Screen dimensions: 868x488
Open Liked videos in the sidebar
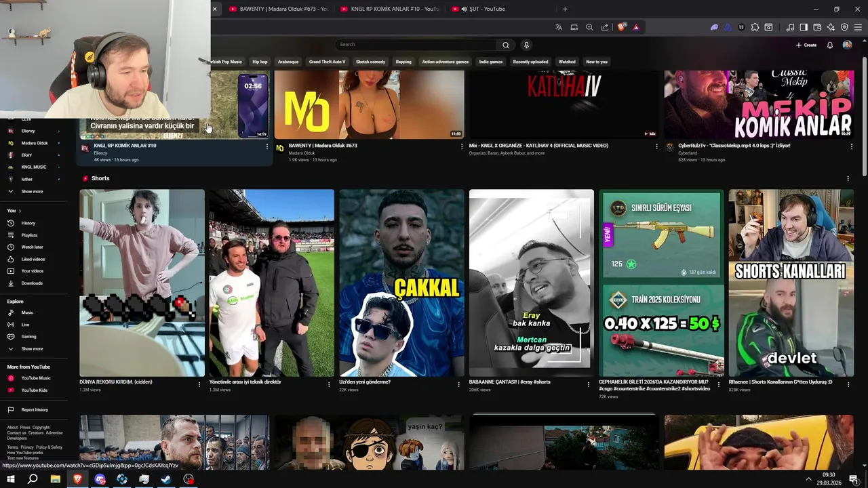point(34,259)
